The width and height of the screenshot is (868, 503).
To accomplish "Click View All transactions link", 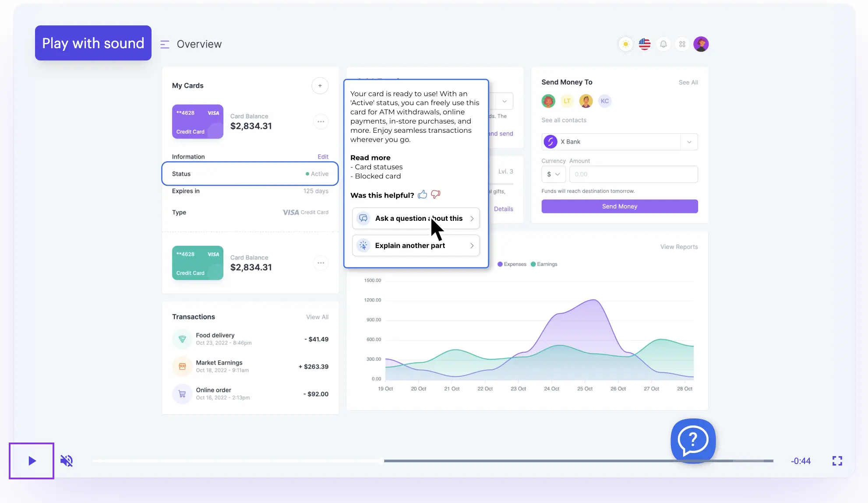I will pos(317,316).
